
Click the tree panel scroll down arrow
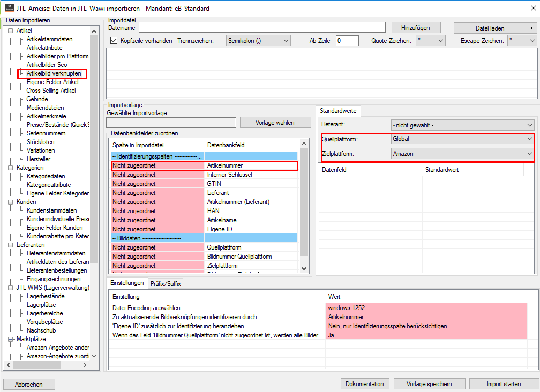[x=94, y=356]
